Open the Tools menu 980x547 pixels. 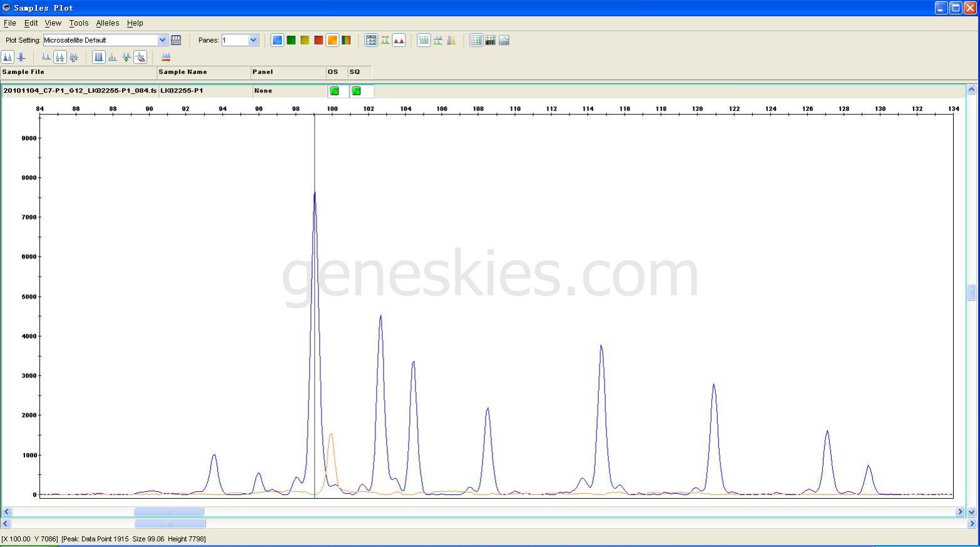79,23
